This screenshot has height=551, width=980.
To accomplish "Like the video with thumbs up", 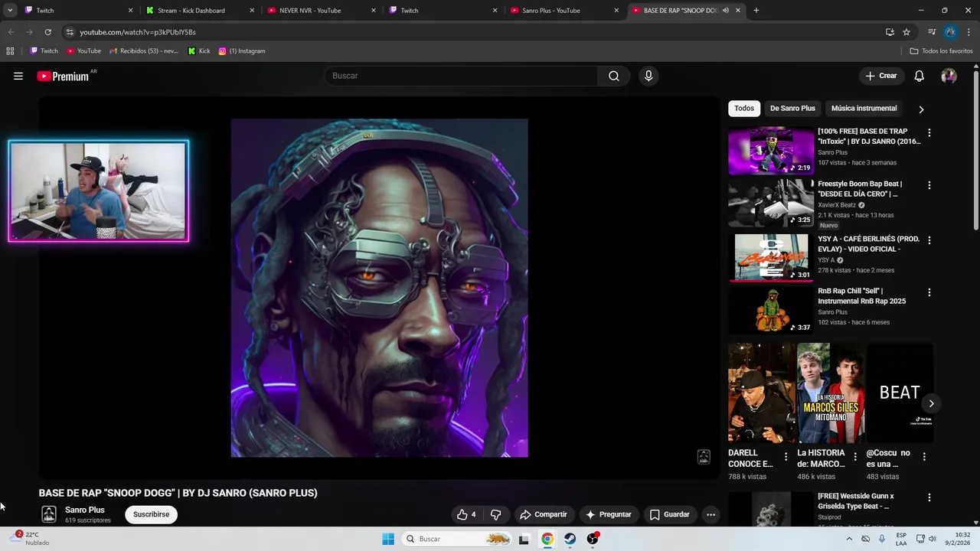I will (466, 514).
